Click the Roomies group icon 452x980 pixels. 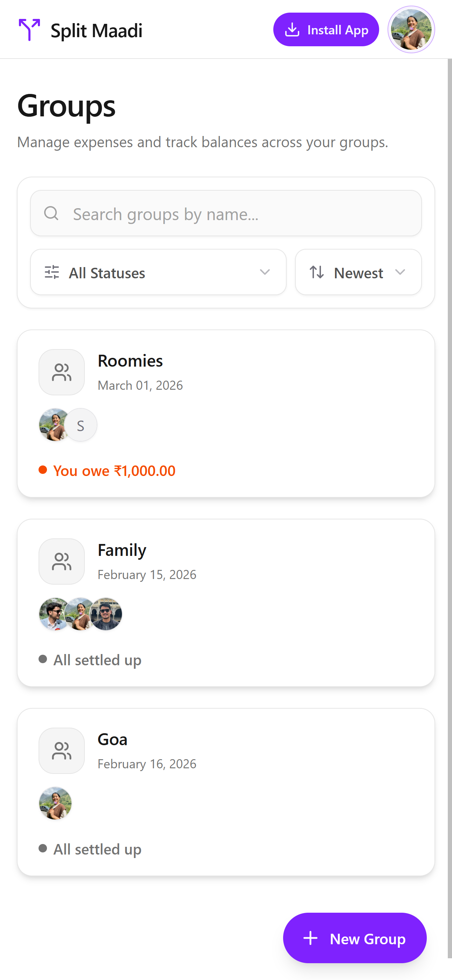click(x=62, y=372)
